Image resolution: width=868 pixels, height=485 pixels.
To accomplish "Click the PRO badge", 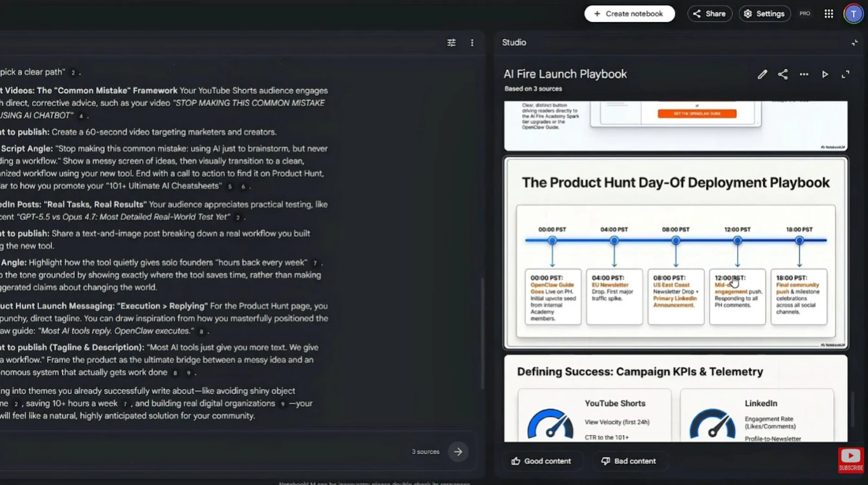I will click(x=805, y=14).
